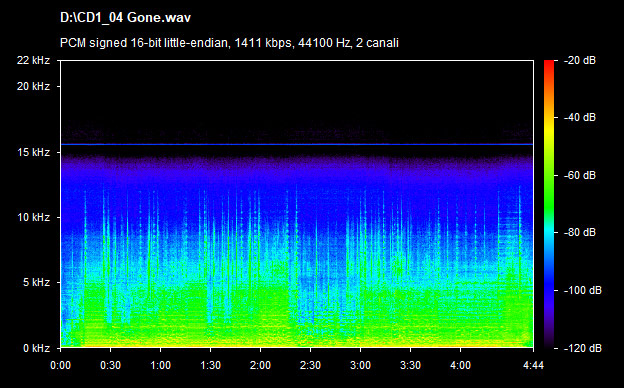Click the 15 kHz frequency axis label
Viewport: 624px width, 388px height.
pyautogui.click(x=33, y=152)
